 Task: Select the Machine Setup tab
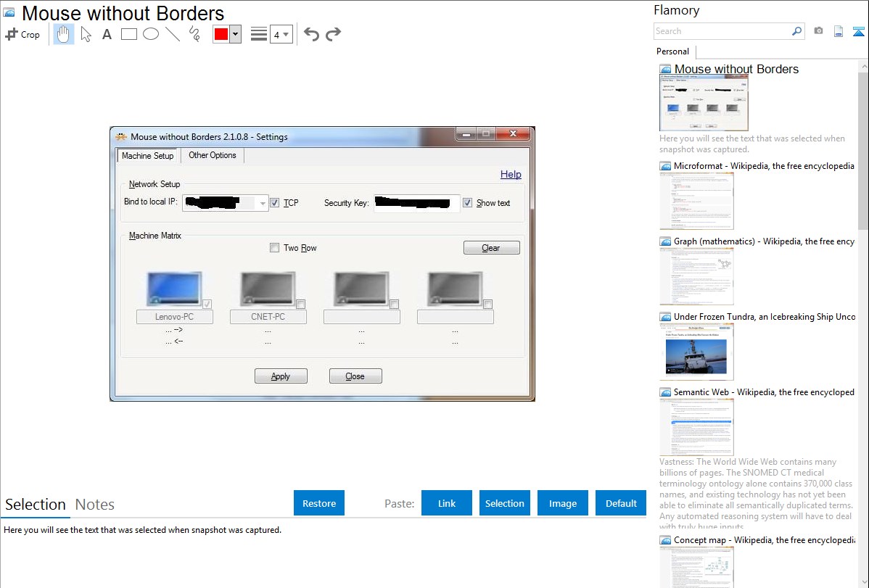(x=147, y=156)
